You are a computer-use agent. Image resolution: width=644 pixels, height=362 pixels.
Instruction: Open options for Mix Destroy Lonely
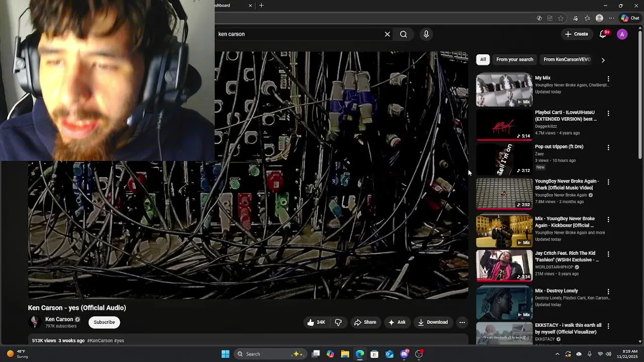(x=608, y=292)
